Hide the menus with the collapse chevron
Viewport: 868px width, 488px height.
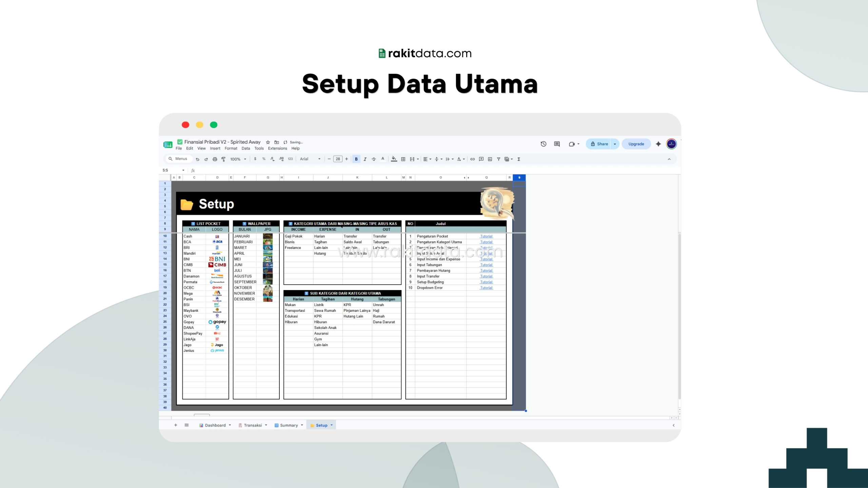(x=669, y=159)
